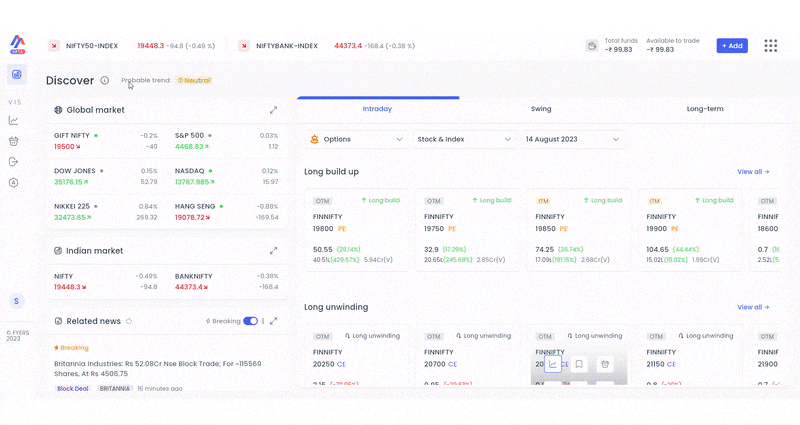
Task: Click the Block Deal news tag
Action: pyautogui.click(x=72, y=388)
